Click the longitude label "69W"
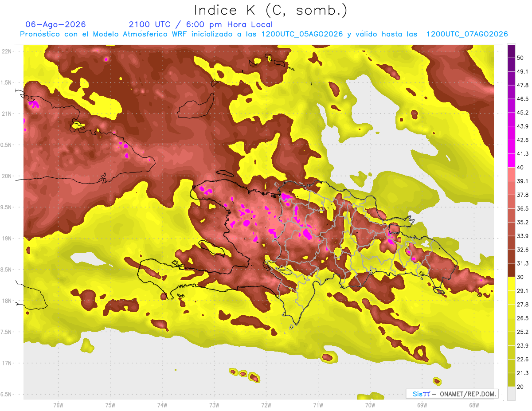The image size is (532, 411). click(422, 405)
